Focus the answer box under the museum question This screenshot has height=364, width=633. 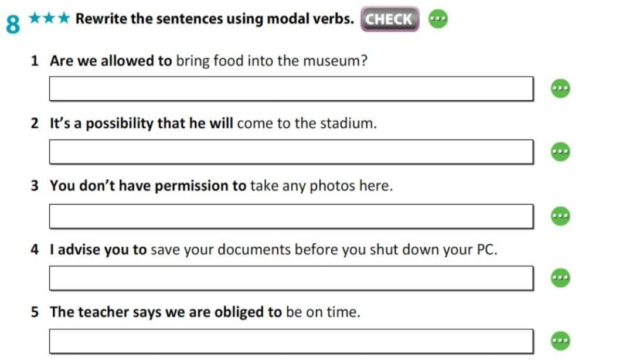tap(291, 89)
